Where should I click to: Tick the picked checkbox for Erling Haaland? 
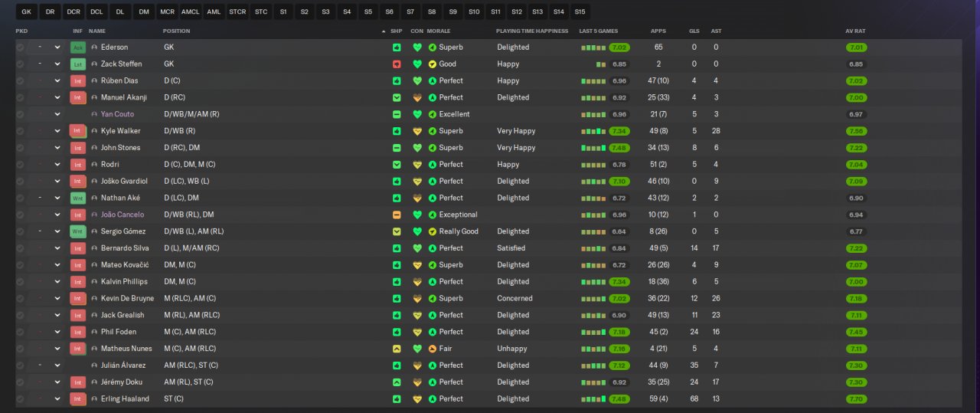[x=20, y=399]
